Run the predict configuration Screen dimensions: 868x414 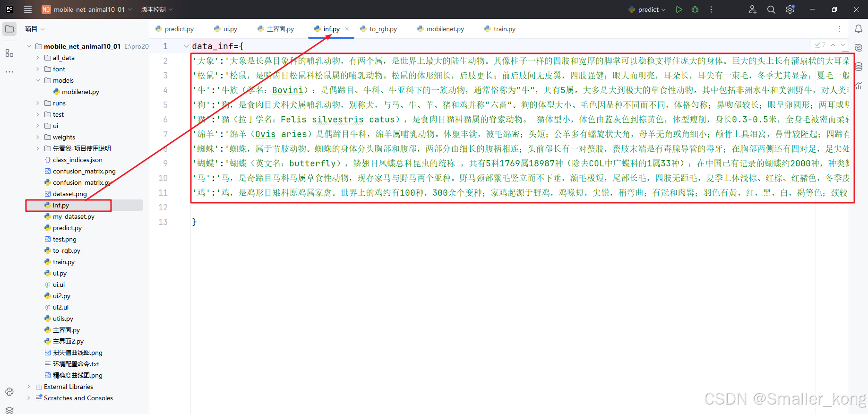click(x=679, y=9)
